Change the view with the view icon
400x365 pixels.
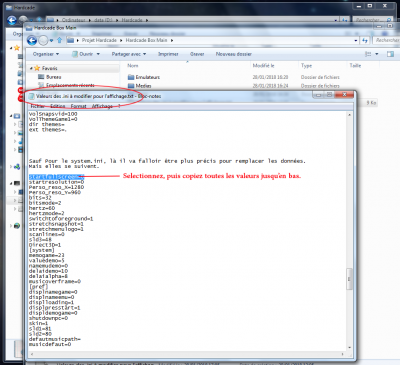368,54
